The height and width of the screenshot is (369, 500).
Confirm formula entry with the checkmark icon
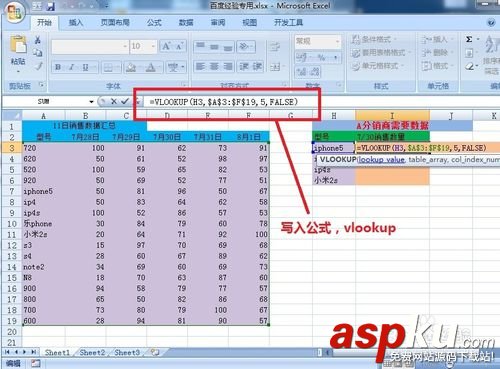(x=125, y=101)
